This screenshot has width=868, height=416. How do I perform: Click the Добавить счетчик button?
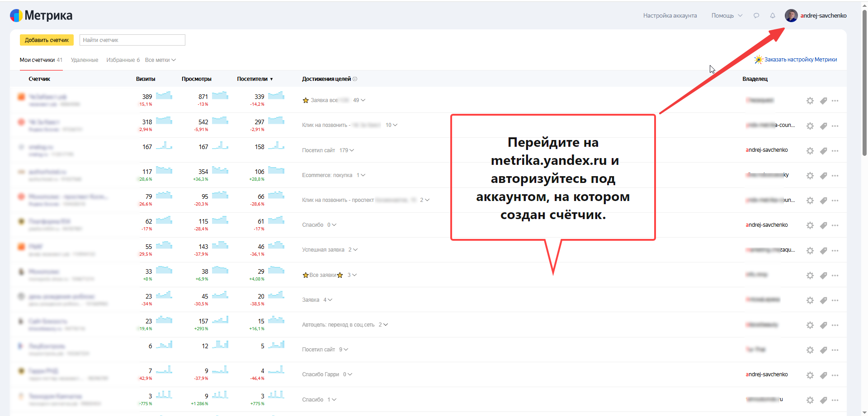click(x=47, y=40)
